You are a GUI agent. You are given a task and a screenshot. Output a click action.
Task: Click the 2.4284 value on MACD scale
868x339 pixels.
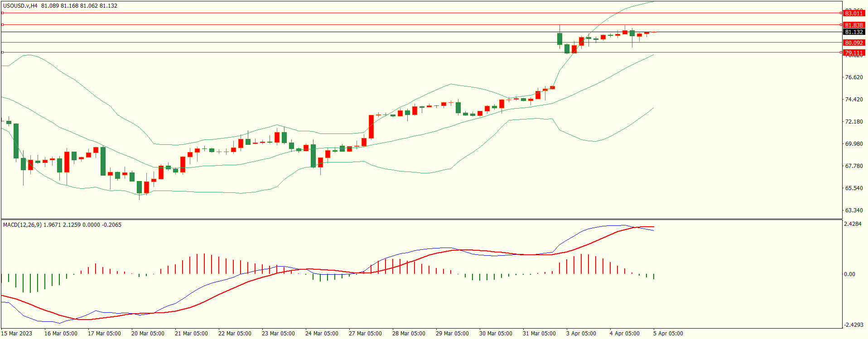[852, 224]
